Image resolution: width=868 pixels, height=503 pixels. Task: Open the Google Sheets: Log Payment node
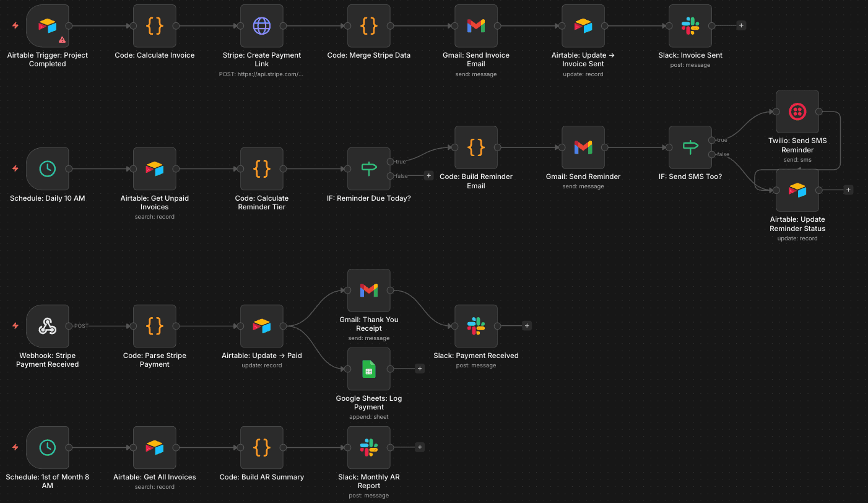[368, 369]
